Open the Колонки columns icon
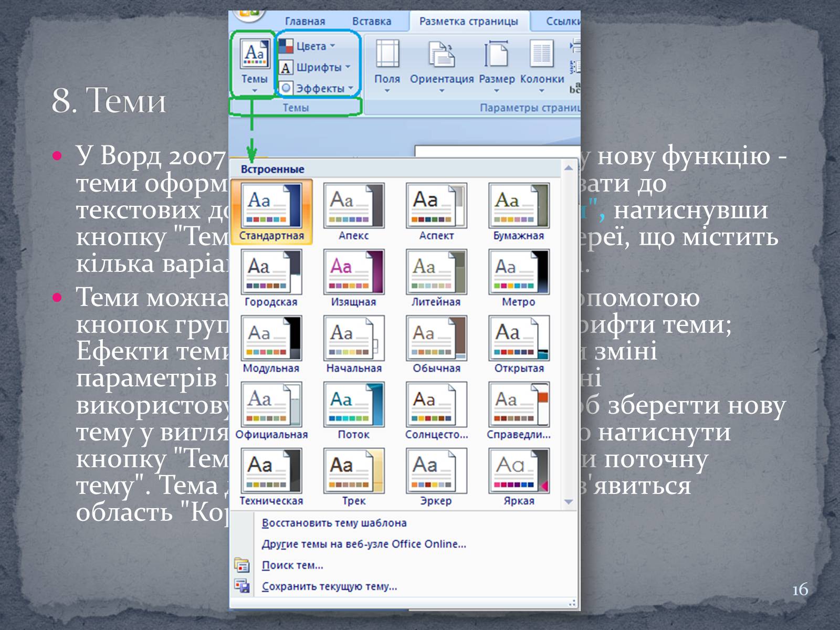Viewport: 840px width, 630px height. pyautogui.click(x=542, y=55)
